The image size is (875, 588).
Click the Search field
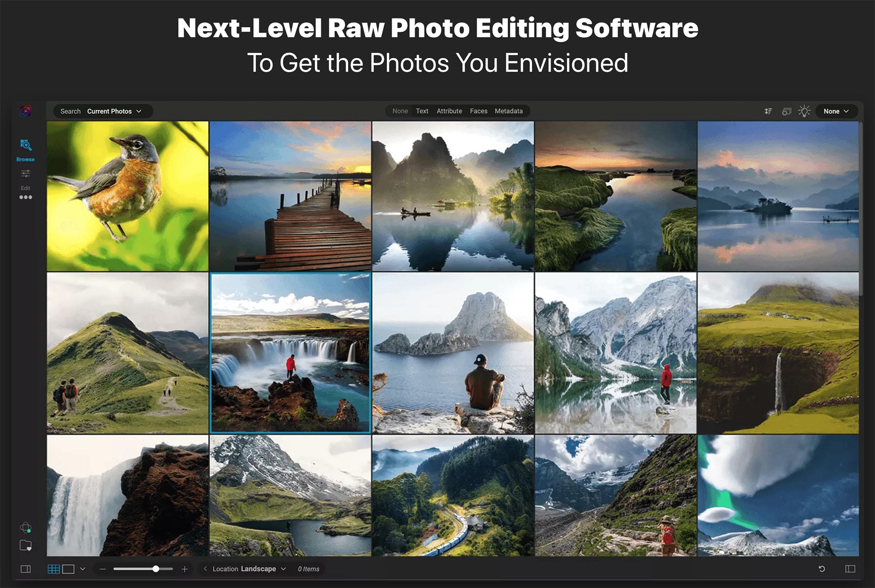(x=70, y=111)
